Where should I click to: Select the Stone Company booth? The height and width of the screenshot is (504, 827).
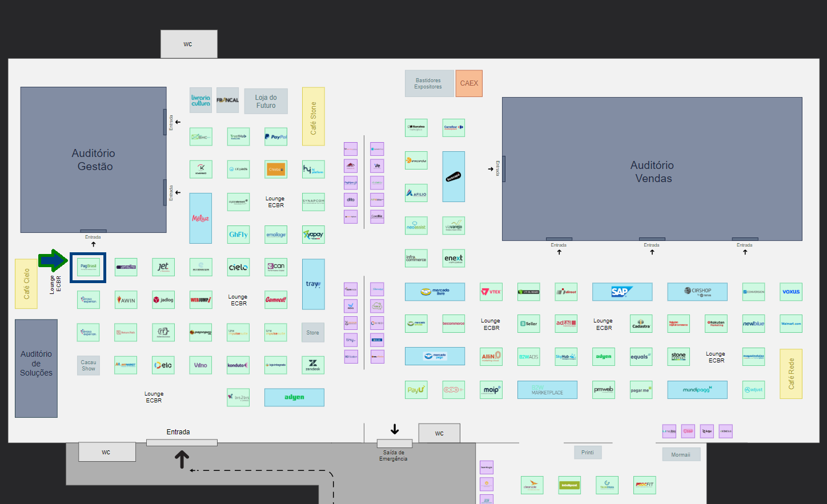click(679, 357)
